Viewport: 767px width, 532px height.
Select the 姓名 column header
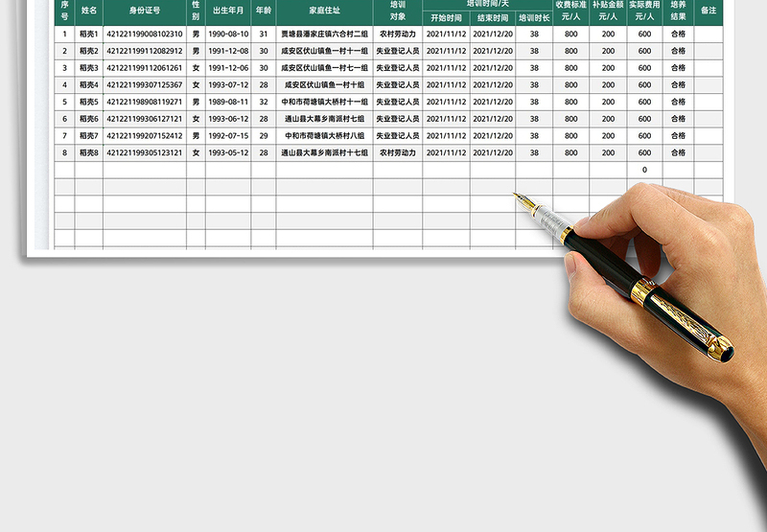click(x=89, y=11)
